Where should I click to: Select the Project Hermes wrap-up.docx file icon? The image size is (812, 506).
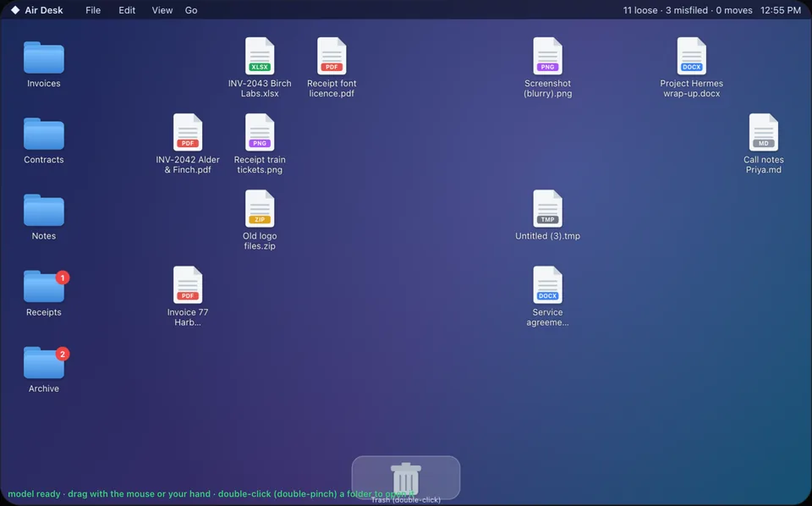[x=691, y=56]
